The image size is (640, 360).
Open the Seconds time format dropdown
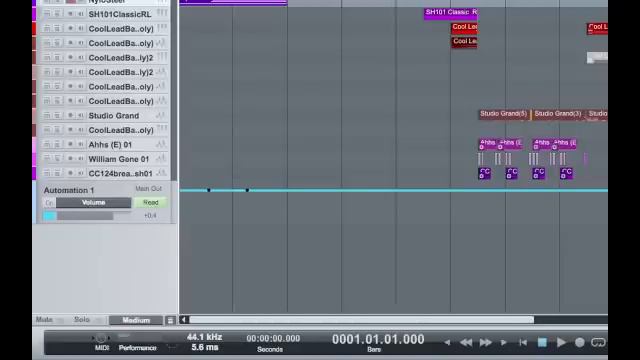coord(270,349)
